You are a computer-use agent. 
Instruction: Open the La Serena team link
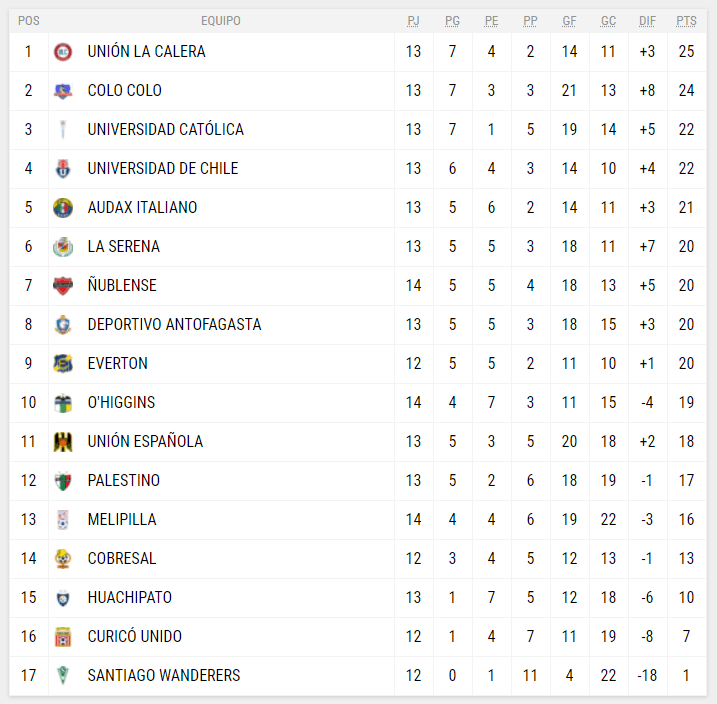point(123,246)
